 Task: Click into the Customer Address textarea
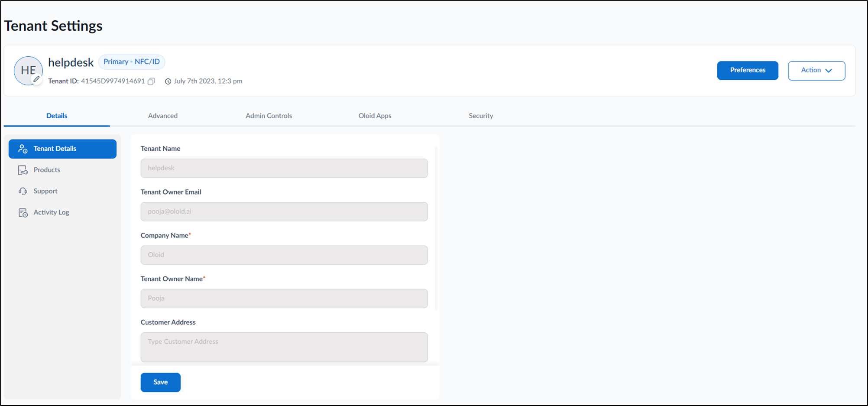(x=284, y=347)
